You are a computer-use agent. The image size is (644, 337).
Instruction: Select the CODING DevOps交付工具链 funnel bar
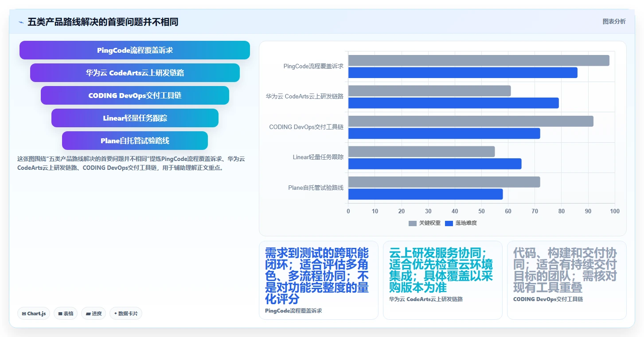pyautogui.click(x=135, y=95)
